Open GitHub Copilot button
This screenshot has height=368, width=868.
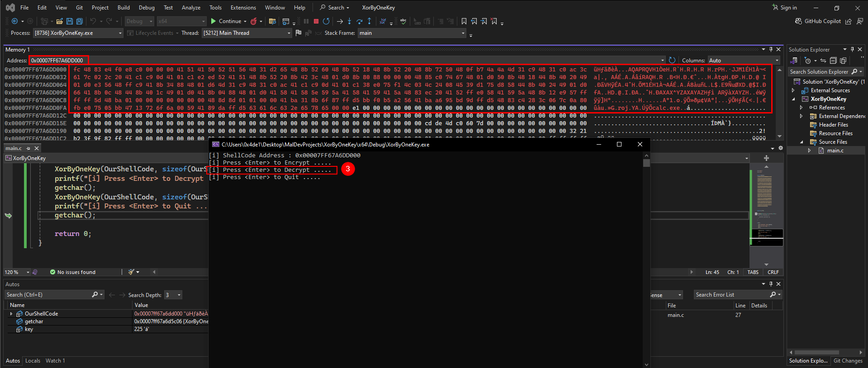click(x=818, y=21)
